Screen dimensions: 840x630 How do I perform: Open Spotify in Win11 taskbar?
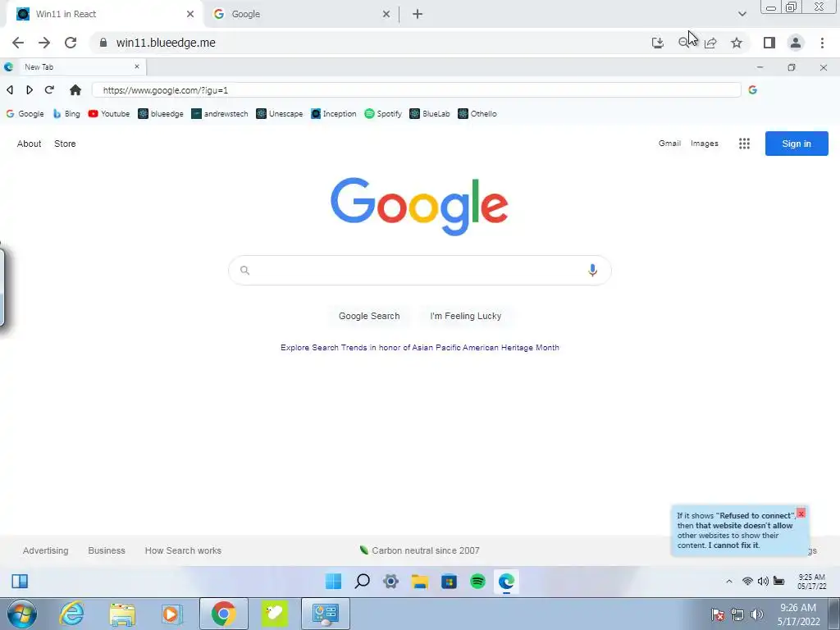[477, 582]
